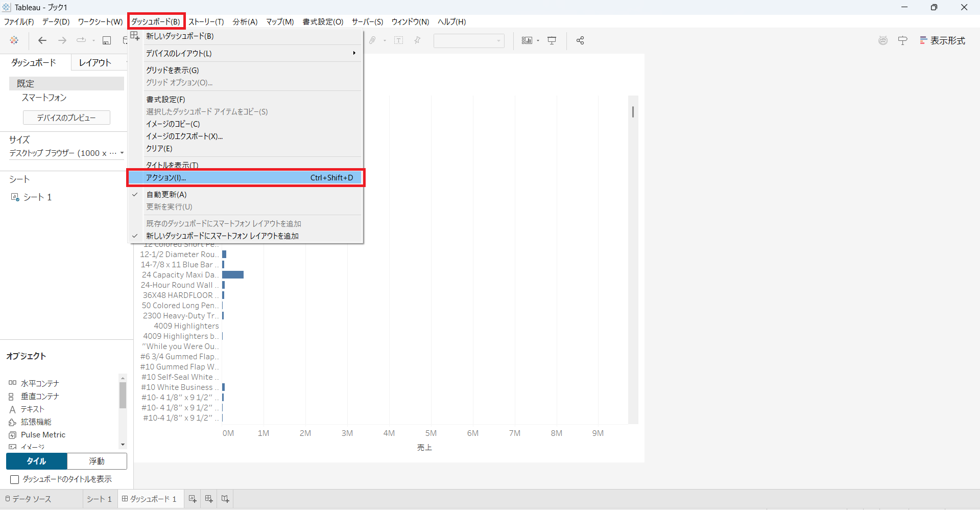Click the undo back arrow in toolbar
This screenshot has width=980, height=510.
(42, 40)
